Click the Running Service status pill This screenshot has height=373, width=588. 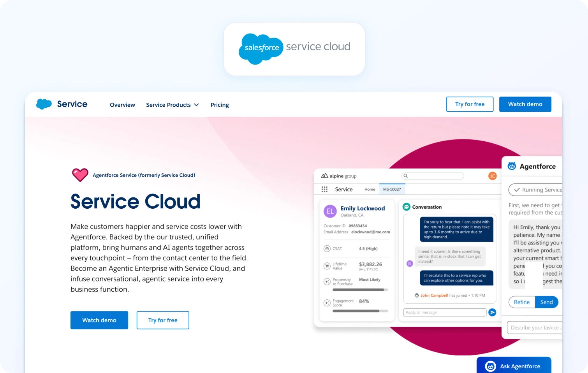pyautogui.click(x=535, y=190)
